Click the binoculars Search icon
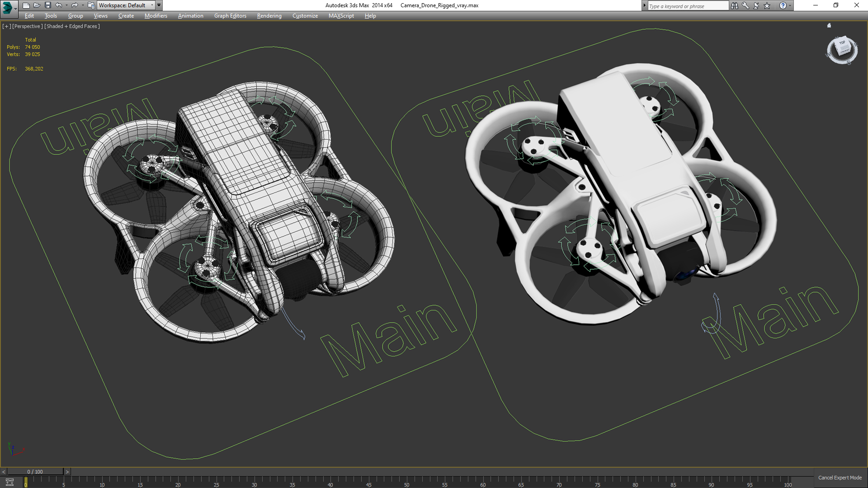 point(735,5)
